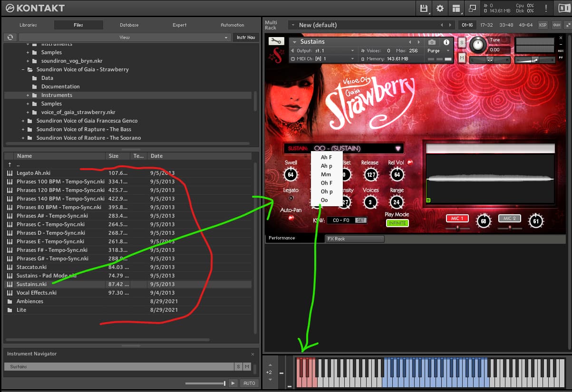Show rack page 17-32
The width and height of the screenshot is (572, 392).
pyautogui.click(x=486, y=25)
